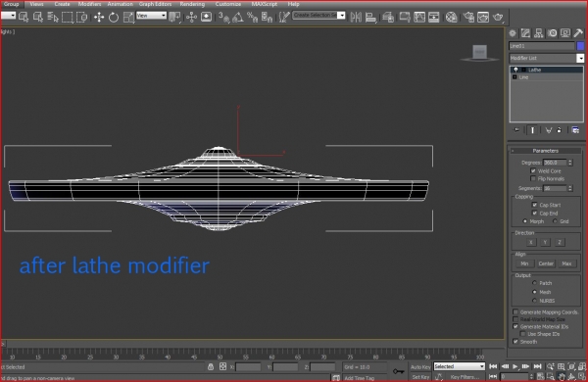Click Use Pivot Point Center icon
588x382 pixels.
[174, 17]
